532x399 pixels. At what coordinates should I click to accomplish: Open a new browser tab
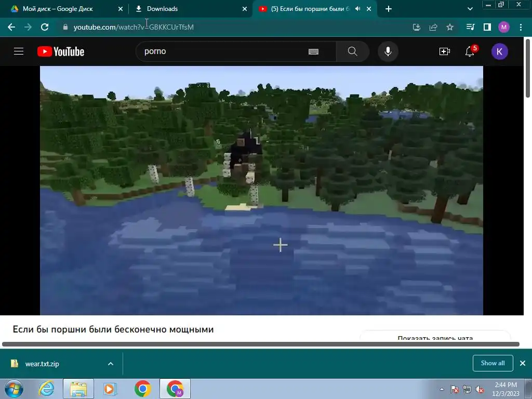[389, 9]
